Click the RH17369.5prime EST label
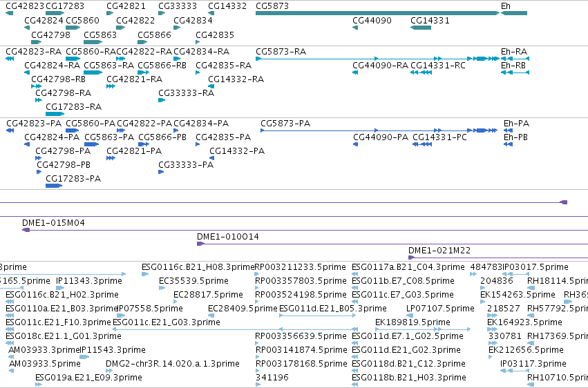 [558, 336]
